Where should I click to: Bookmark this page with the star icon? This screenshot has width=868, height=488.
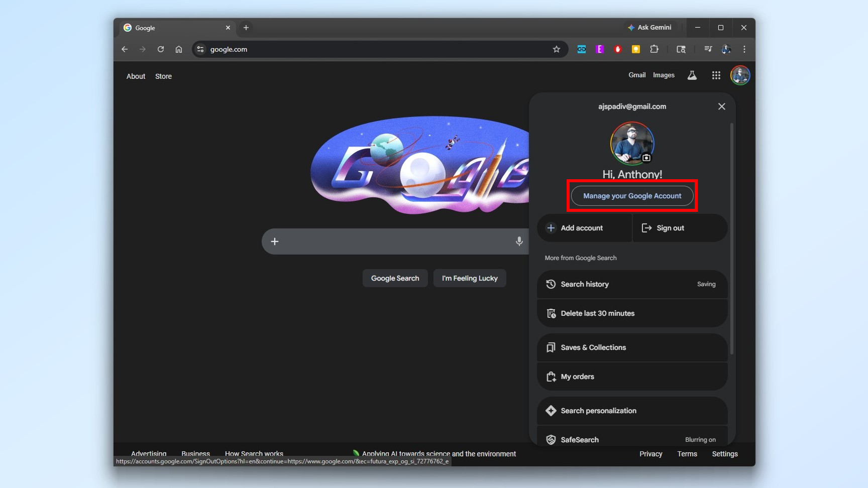pyautogui.click(x=557, y=49)
